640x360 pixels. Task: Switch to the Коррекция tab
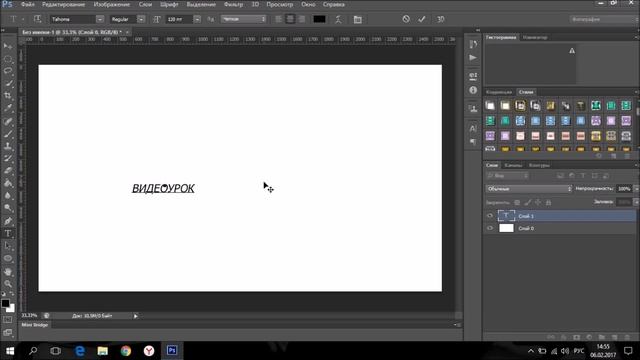499,92
